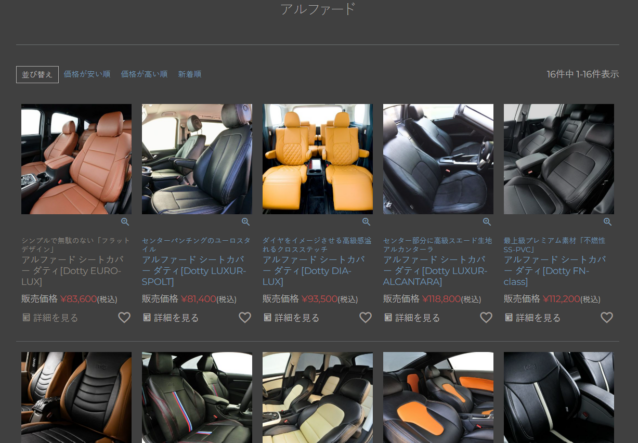Viewport: 638px width, 443px height.
Task: Toggle heart for Dotty LUXUR-SPOLT product
Action: pos(245,318)
